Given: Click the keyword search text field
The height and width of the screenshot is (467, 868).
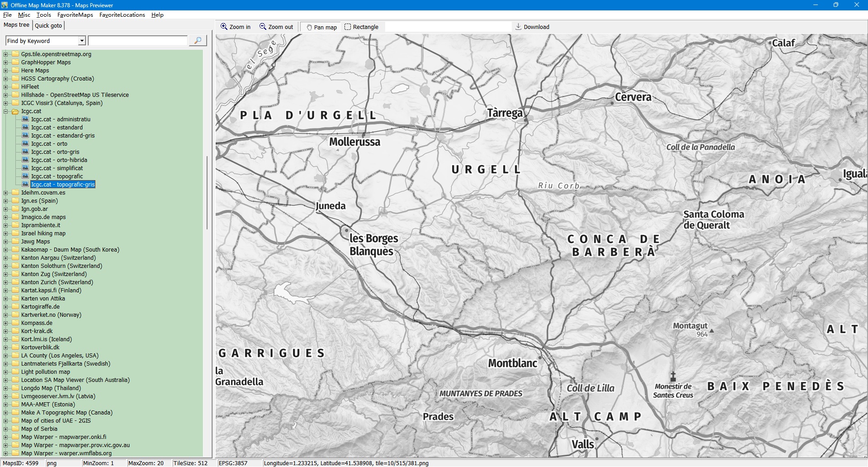Looking at the screenshot, I should tap(137, 41).
